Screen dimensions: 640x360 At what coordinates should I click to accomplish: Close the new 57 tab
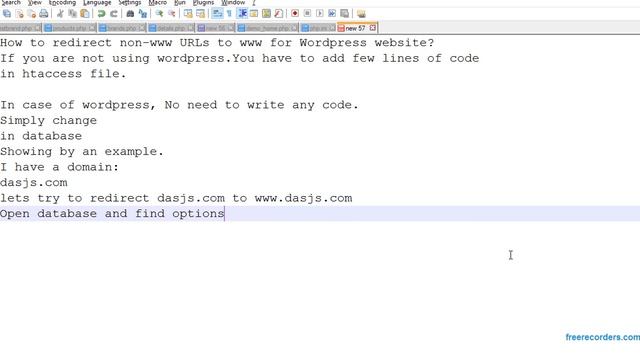pyautogui.click(x=372, y=28)
